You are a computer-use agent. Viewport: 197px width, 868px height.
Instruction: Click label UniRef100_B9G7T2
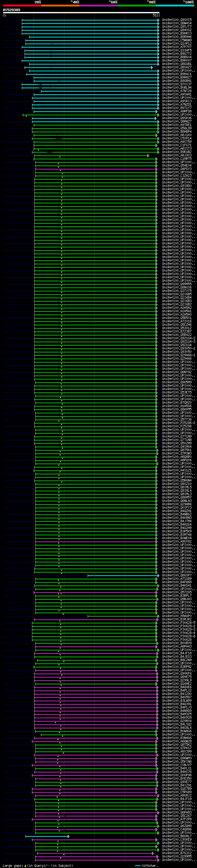(177, 54)
